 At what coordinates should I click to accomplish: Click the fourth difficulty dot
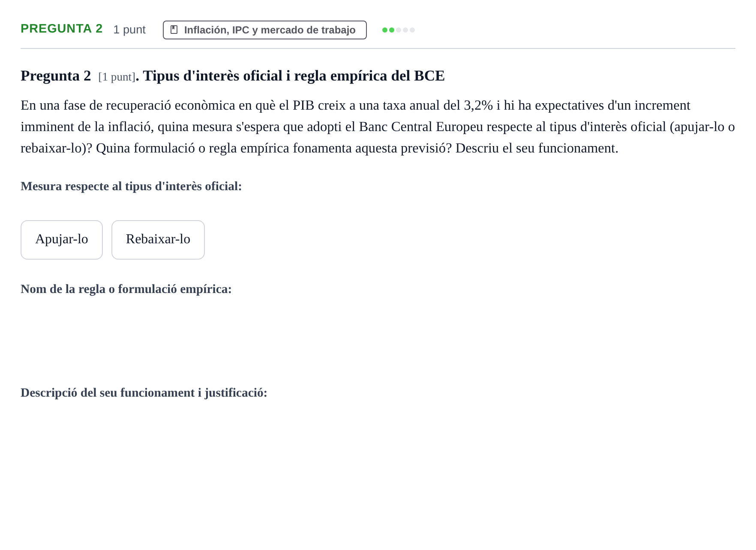pyautogui.click(x=405, y=30)
